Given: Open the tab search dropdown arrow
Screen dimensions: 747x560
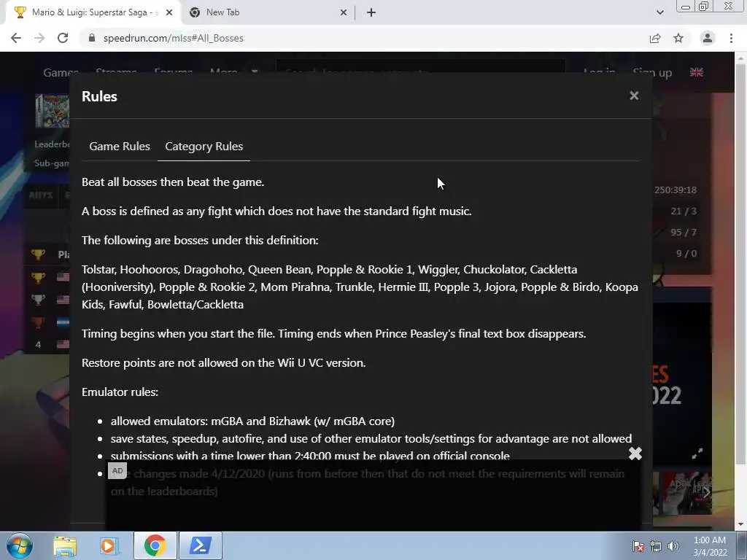Looking at the screenshot, I should (659, 12).
